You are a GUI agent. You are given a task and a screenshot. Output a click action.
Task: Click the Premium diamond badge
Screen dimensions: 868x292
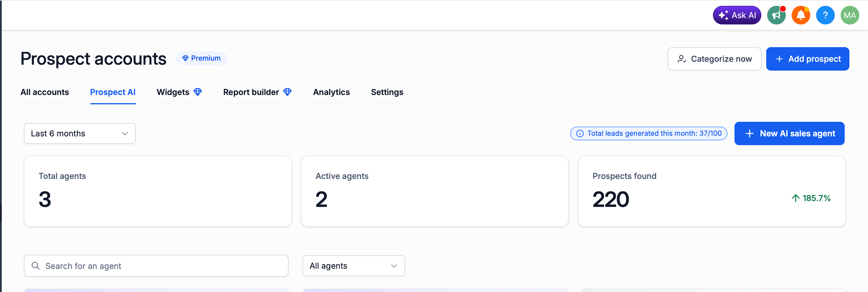point(201,58)
